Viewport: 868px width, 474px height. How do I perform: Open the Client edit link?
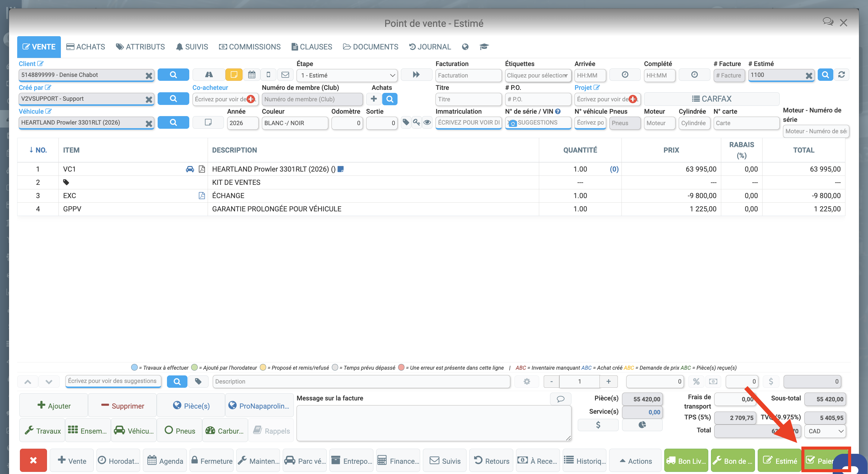coord(31,64)
